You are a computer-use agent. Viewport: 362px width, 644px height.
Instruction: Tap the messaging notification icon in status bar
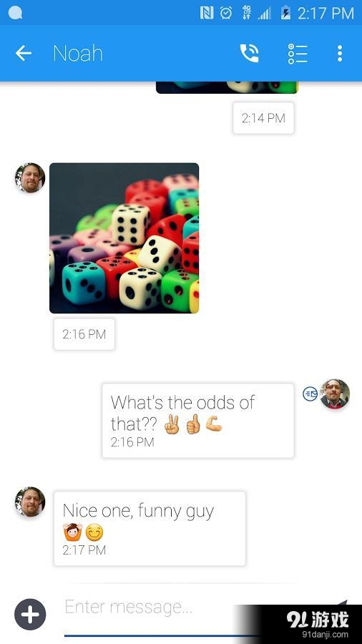point(15,13)
